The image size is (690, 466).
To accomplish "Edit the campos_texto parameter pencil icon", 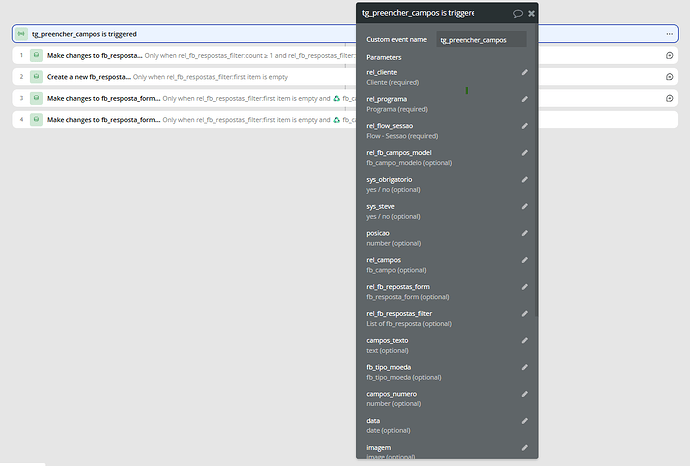I will click(525, 341).
